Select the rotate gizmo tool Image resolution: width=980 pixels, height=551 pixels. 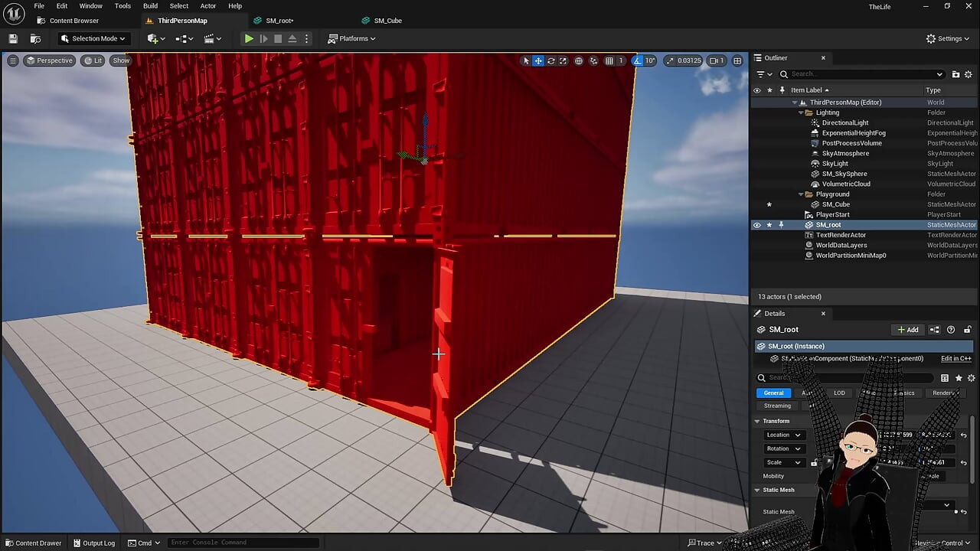pos(550,60)
